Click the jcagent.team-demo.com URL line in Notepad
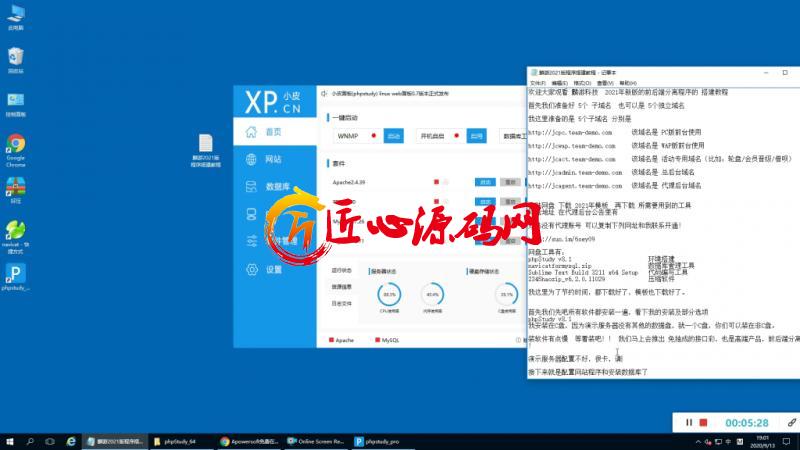 (x=575, y=186)
